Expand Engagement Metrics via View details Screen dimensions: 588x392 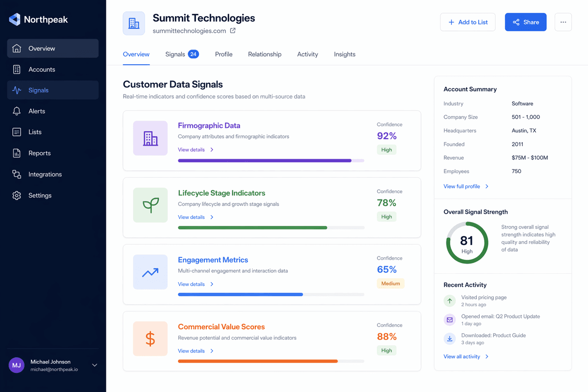(196, 284)
